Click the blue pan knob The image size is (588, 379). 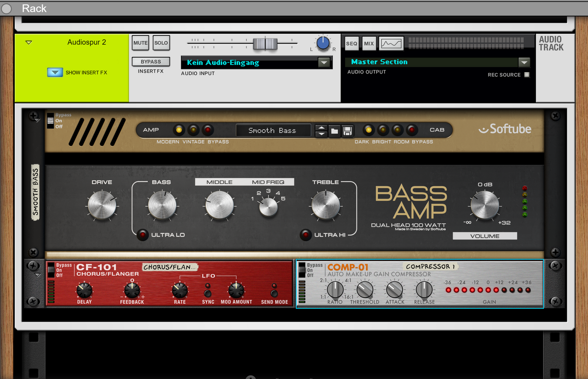click(323, 43)
